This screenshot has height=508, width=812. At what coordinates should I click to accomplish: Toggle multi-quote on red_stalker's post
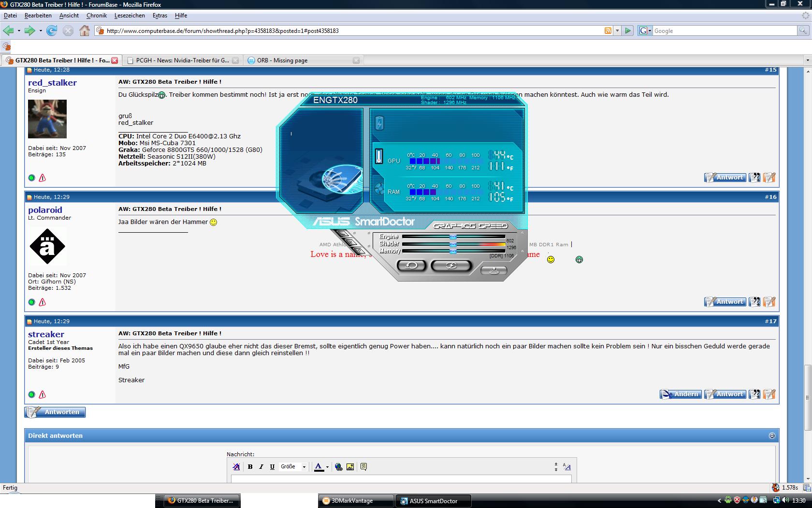pos(754,178)
